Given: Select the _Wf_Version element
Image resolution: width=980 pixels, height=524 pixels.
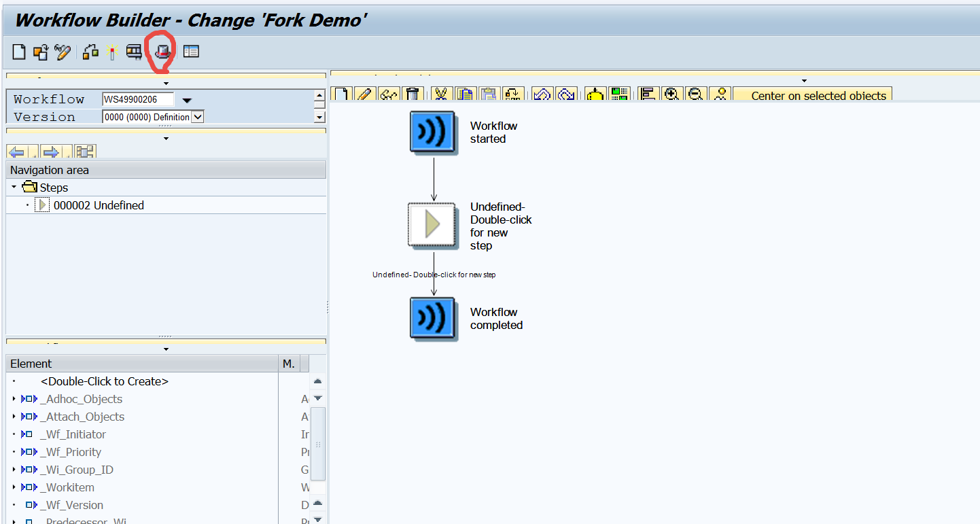Looking at the screenshot, I should 71,505.
